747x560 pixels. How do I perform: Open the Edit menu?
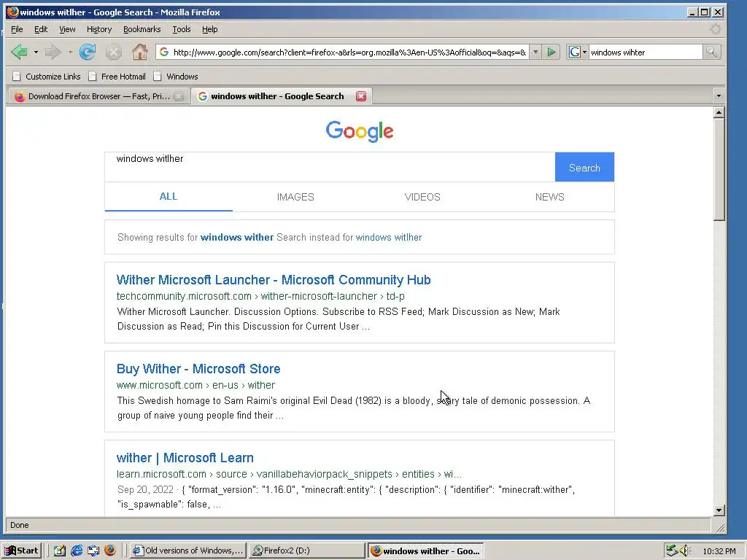coord(41,29)
